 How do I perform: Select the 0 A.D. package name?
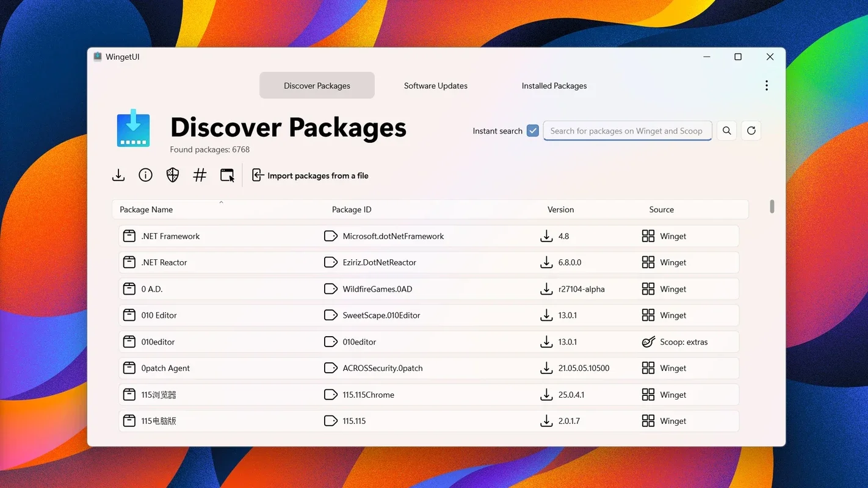[152, 289]
